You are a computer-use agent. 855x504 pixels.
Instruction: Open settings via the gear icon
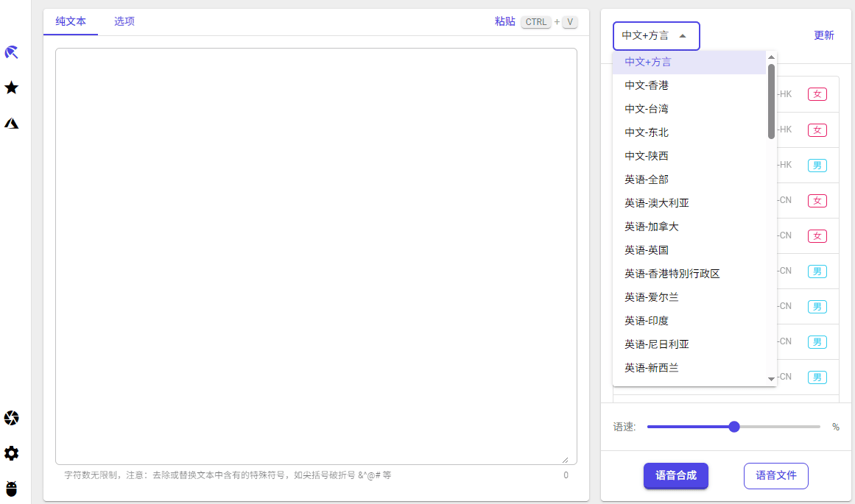tap(12, 453)
